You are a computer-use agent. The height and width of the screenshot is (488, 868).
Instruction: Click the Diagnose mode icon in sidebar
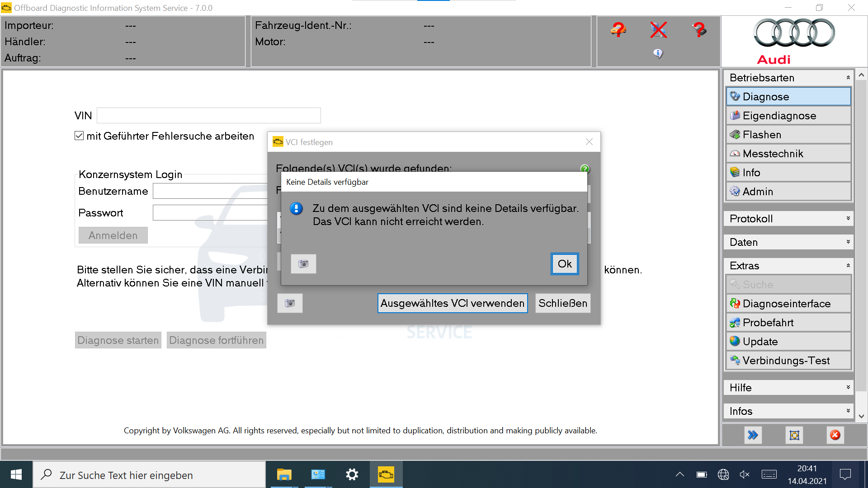735,96
